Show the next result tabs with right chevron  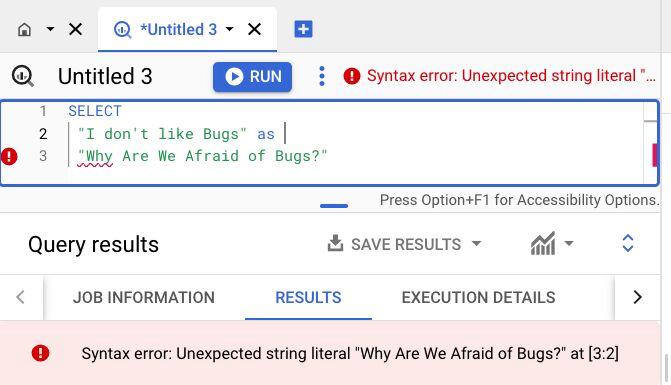[637, 297]
